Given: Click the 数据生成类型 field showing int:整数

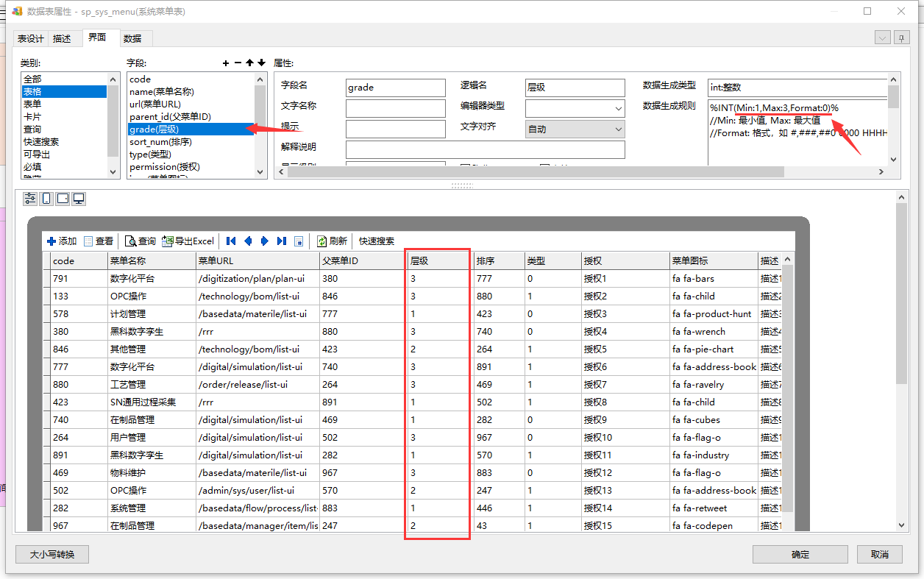Looking at the screenshot, I should click(798, 88).
